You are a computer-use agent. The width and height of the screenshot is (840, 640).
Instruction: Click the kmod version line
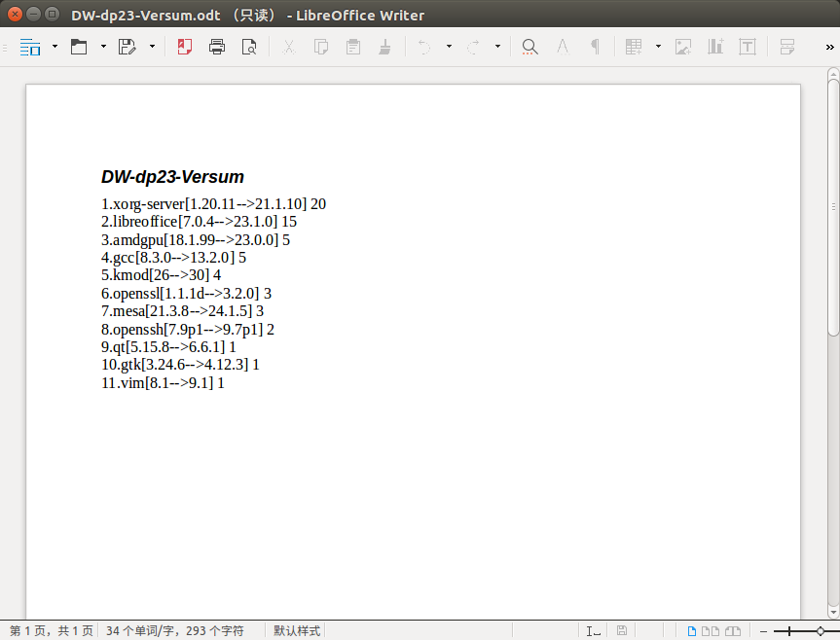point(161,275)
